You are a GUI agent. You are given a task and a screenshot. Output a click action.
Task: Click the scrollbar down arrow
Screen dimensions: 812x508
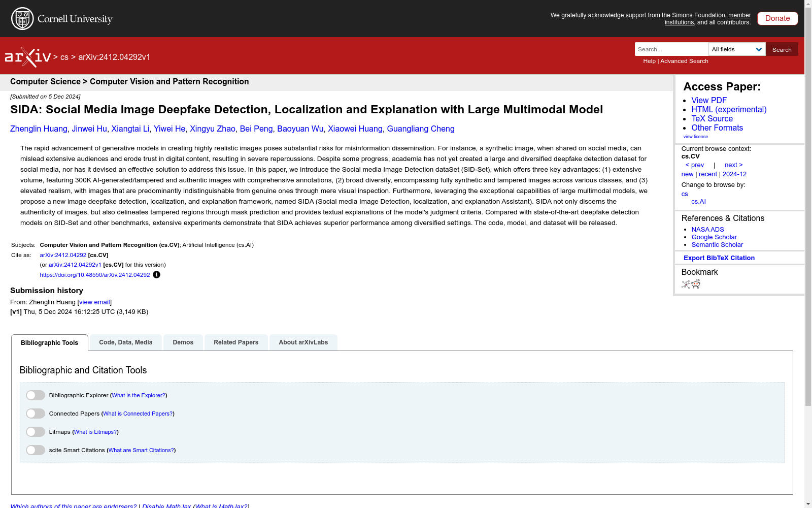pos(808,504)
